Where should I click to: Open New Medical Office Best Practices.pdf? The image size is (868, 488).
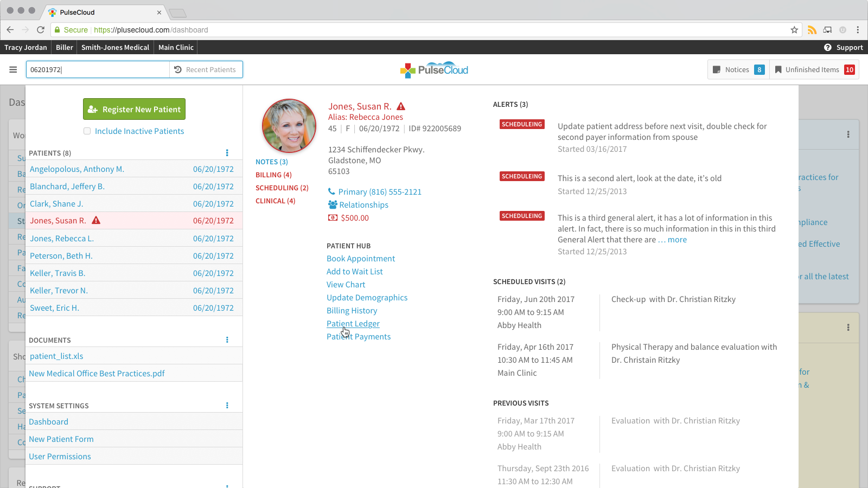click(x=97, y=374)
